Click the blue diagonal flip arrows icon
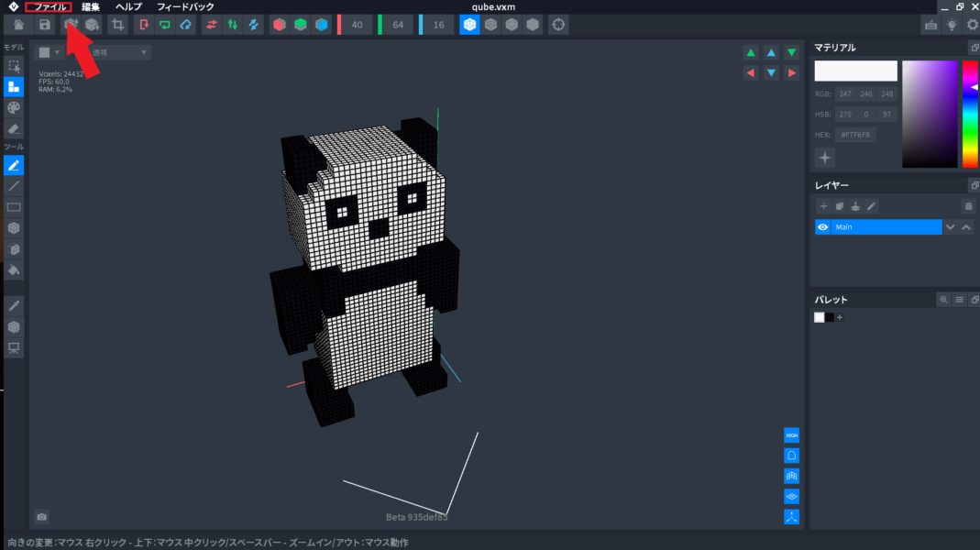This screenshot has width=980, height=550. [254, 25]
